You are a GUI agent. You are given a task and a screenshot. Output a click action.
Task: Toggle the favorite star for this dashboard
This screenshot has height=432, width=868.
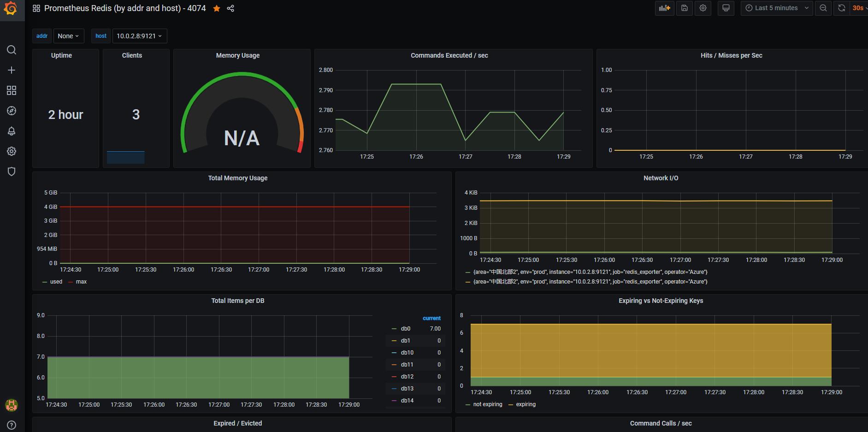[x=217, y=8]
